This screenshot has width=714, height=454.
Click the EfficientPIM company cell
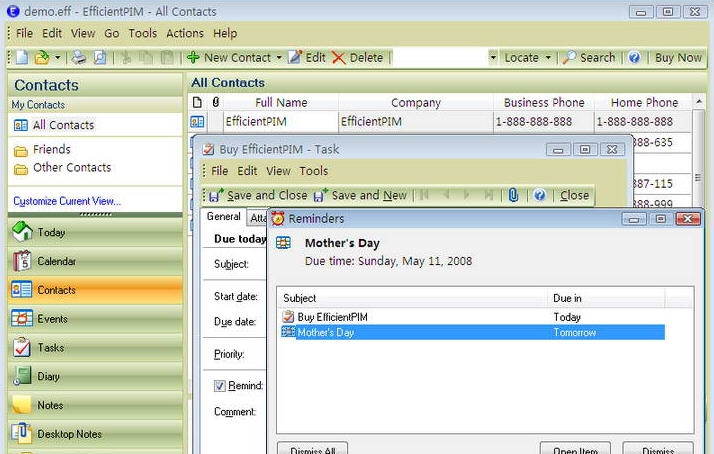416,122
